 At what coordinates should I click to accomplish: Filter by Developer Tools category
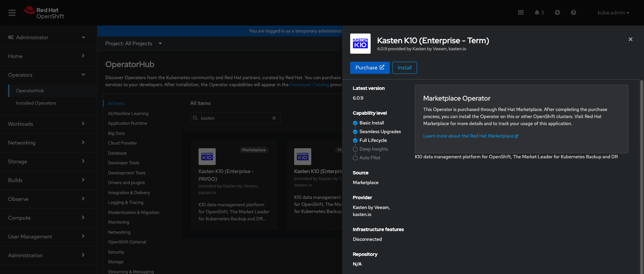(124, 163)
